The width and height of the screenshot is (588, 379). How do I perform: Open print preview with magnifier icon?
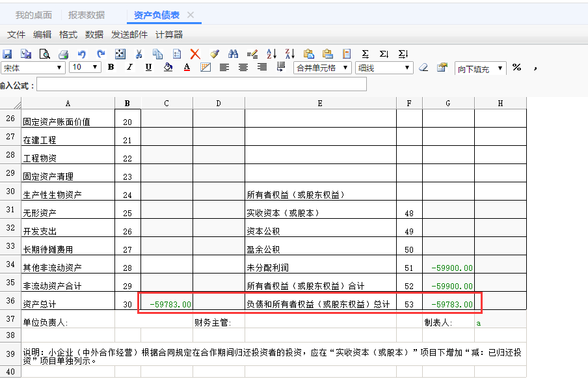pos(45,54)
